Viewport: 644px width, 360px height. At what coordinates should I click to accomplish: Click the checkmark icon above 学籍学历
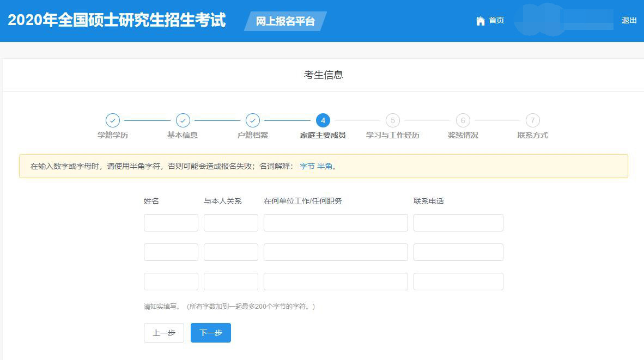112,120
